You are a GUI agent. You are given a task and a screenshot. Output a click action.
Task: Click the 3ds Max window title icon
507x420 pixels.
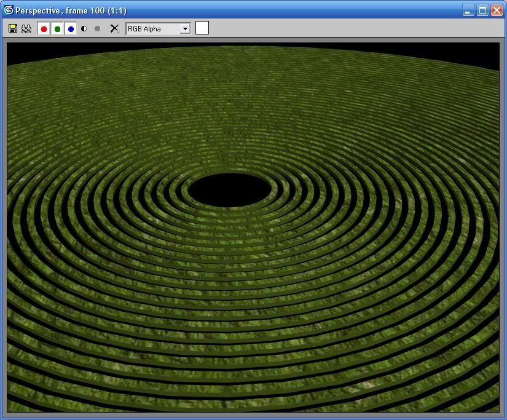8,10
